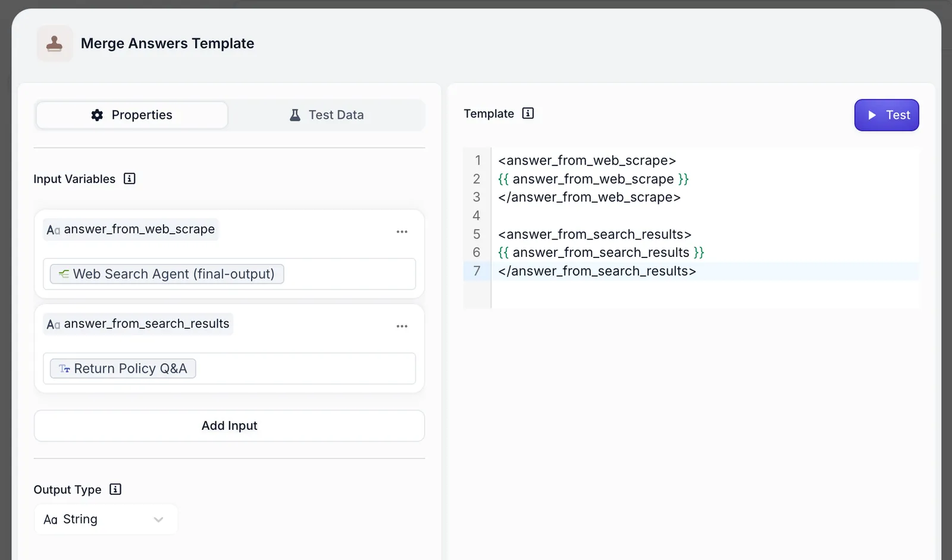Click the closing </answer_from_search_results> tag line
This screenshot has height=560, width=952.
pos(597,271)
